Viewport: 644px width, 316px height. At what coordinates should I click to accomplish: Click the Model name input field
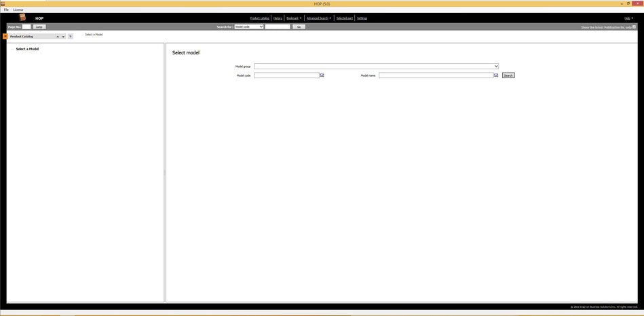point(436,75)
